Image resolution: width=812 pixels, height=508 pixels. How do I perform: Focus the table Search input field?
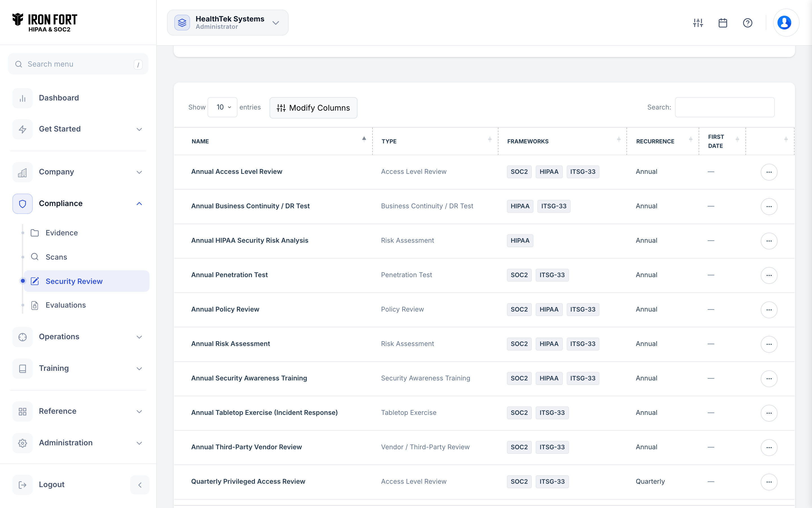[x=725, y=107]
